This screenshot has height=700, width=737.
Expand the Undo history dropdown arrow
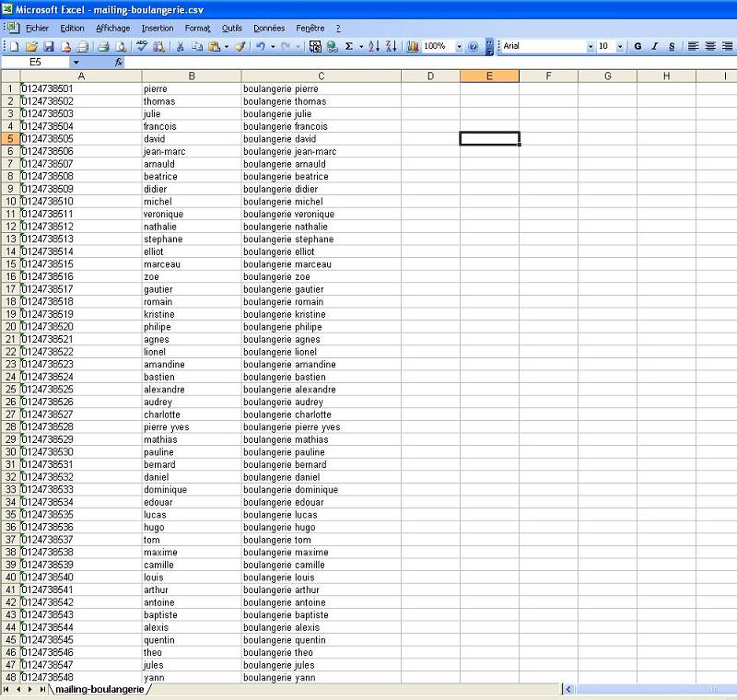click(273, 46)
